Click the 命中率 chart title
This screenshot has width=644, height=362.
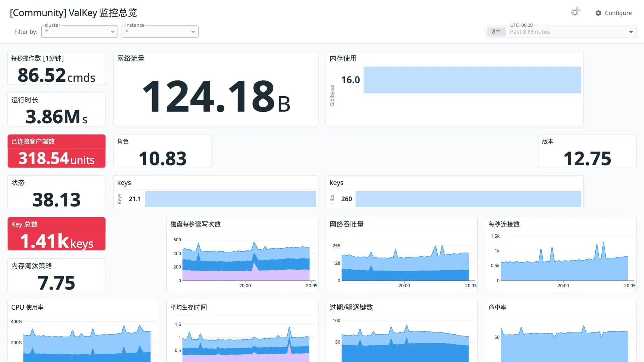(497, 307)
